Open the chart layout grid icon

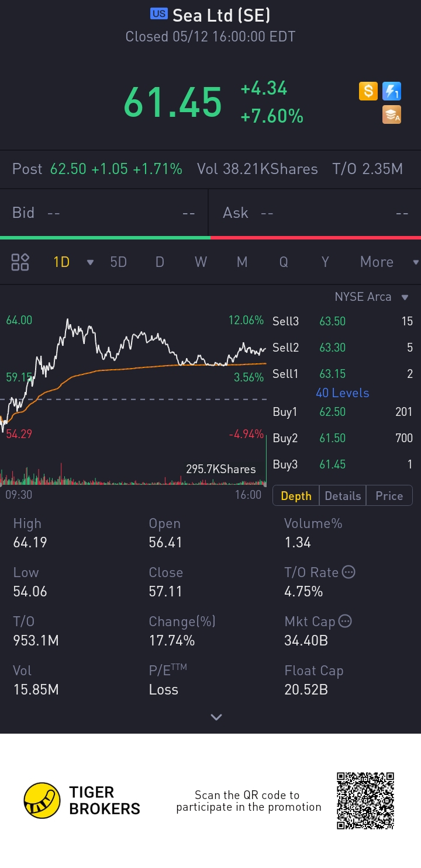pyautogui.click(x=20, y=262)
